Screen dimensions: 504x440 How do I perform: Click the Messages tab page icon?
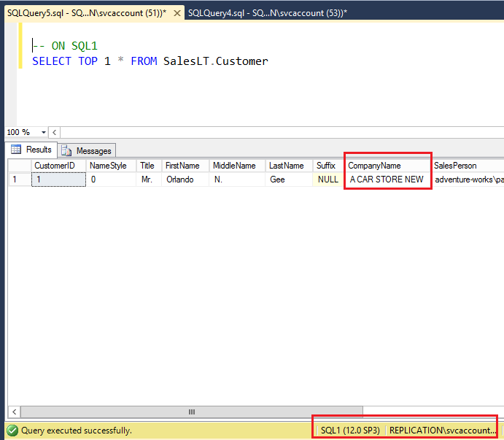coord(67,150)
